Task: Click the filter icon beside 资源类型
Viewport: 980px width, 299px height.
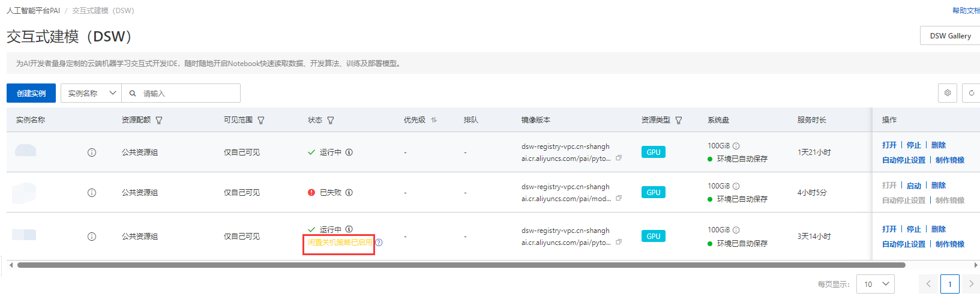Action: coord(679,120)
